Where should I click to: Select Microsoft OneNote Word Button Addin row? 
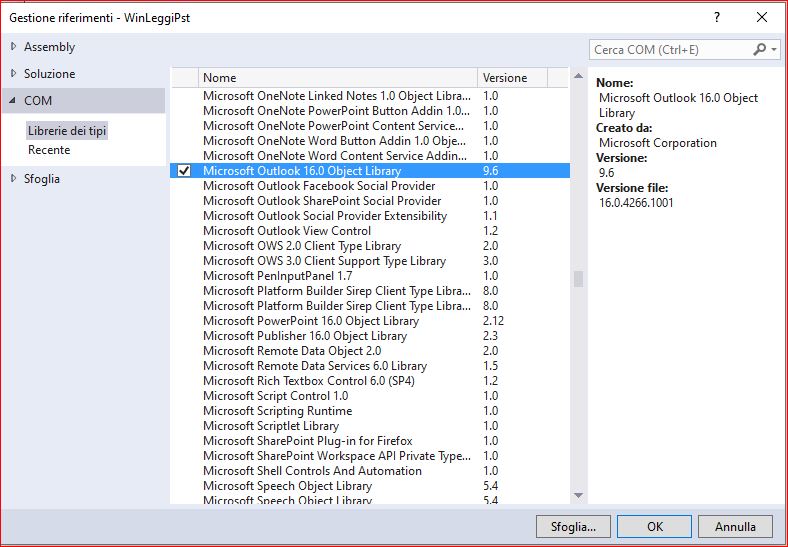pos(370,141)
